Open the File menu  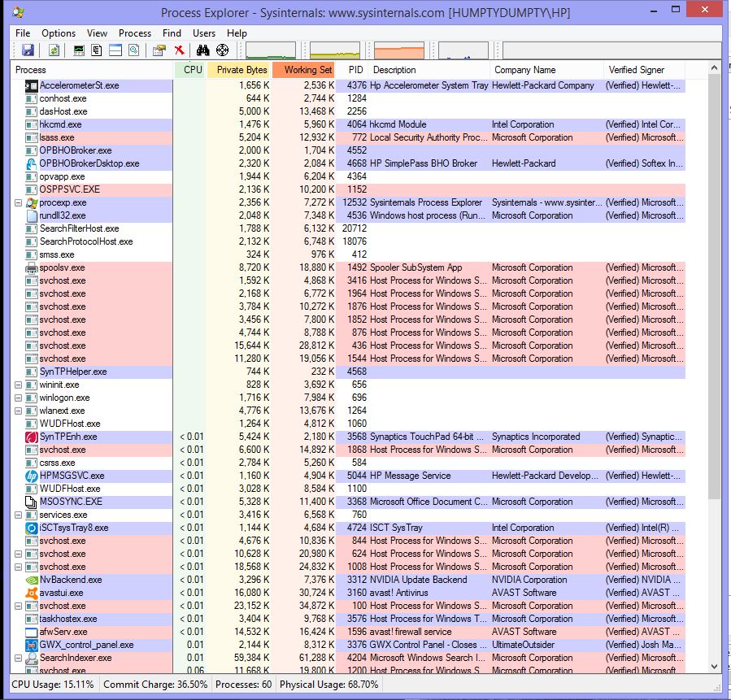pyautogui.click(x=23, y=33)
